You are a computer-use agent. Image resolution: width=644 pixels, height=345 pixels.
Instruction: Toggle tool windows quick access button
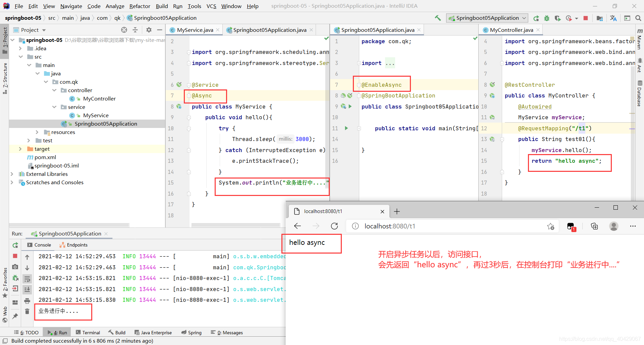[x=5, y=341]
